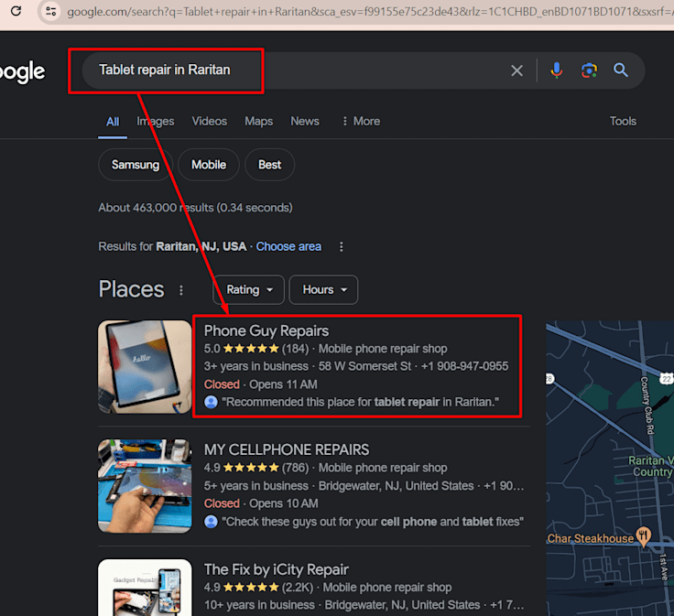
Task: Apply the Samsung filter chip
Action: [x=136, y=165]
